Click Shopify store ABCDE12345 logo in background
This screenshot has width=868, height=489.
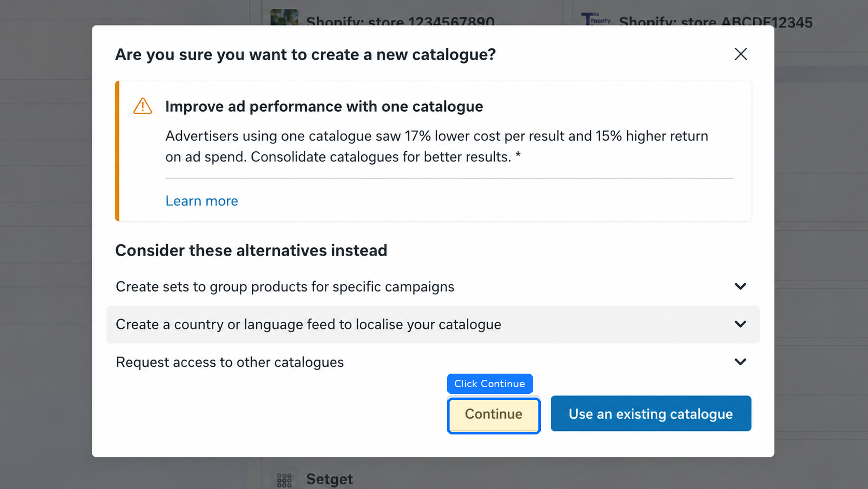596,19
